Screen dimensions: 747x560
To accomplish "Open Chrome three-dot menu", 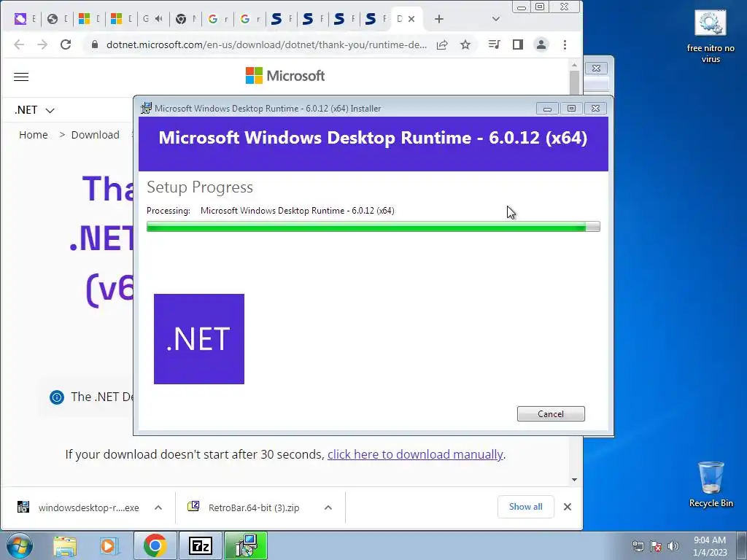I will (x=565, y=44).
